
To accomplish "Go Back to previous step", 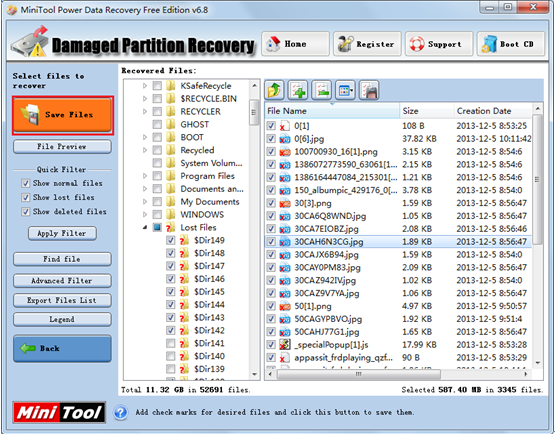I will 62,348.
